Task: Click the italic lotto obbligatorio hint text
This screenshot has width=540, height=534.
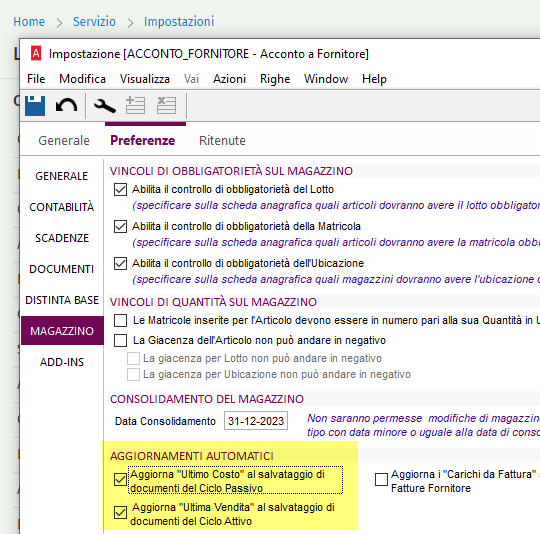Action: click(336, 205)
